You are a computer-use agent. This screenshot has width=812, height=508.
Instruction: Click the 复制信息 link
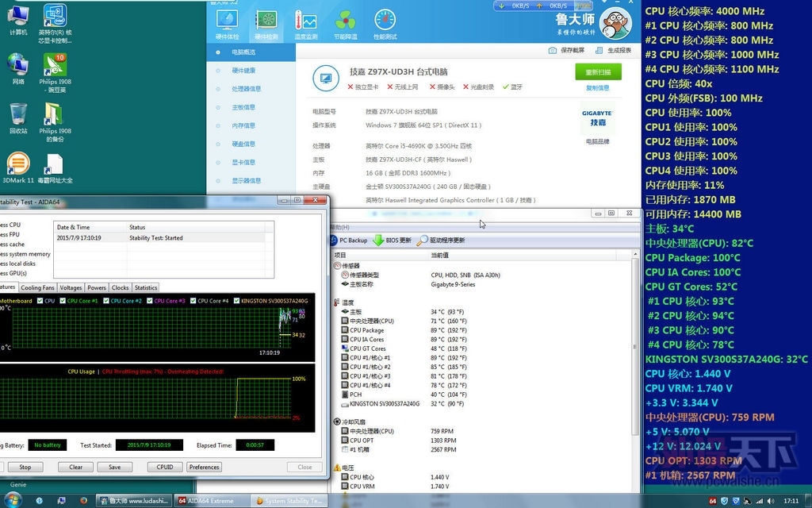[x=598, y=87]
